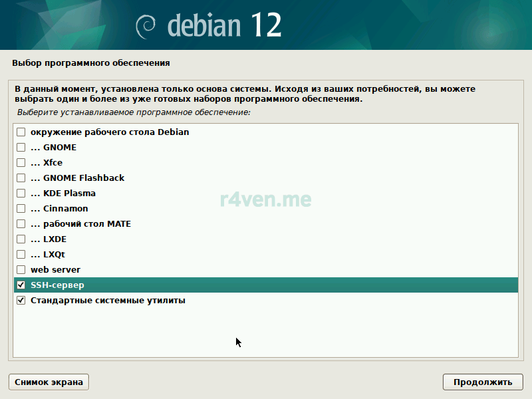Select the 'web server' row text

point(56,270)
